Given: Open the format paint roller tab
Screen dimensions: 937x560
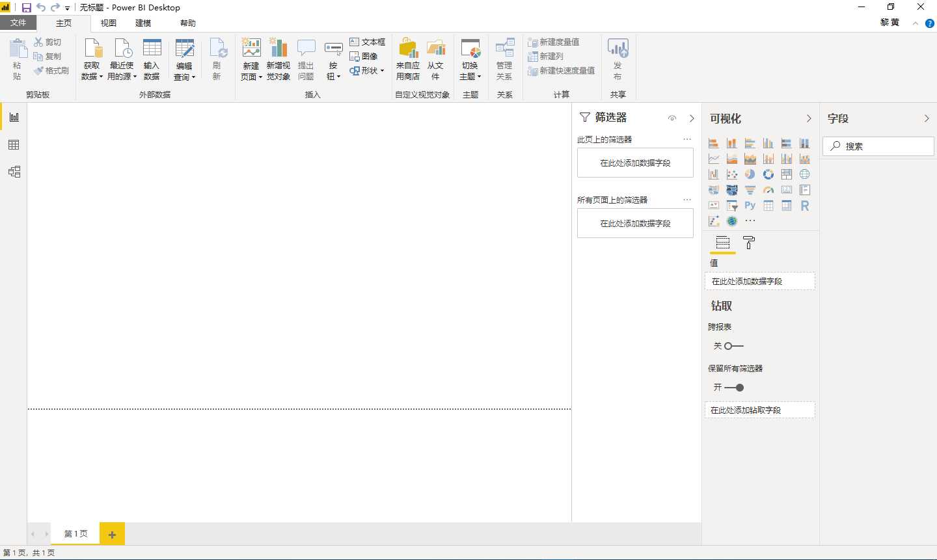Looking at the screenshot, I should (x=749, y=243).
